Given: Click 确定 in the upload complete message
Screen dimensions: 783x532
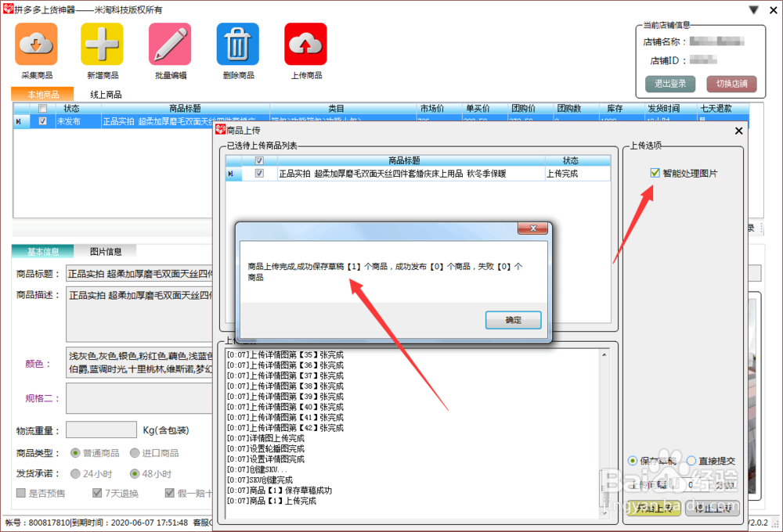Looking at the screenshot, I should (514, 320).
